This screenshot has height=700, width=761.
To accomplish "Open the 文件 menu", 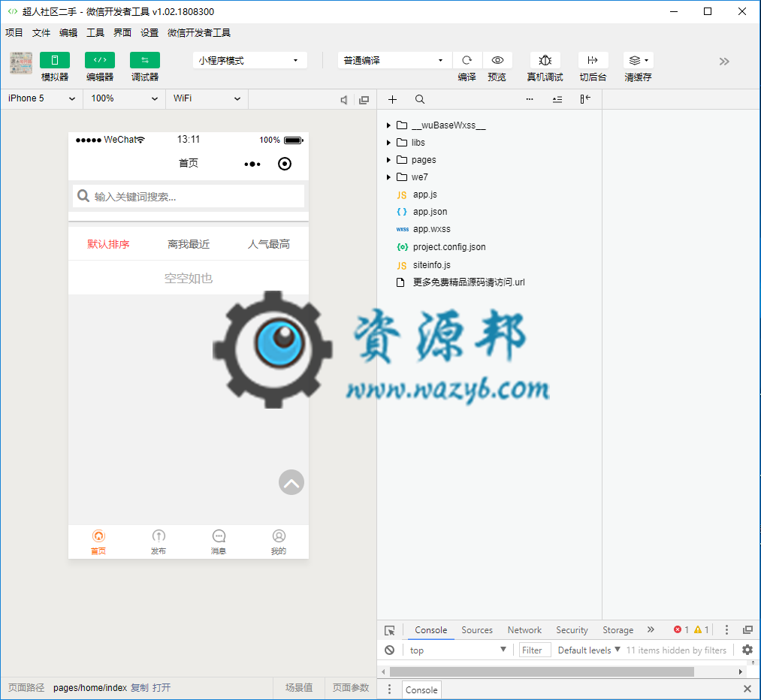I will pyautogui.click(x=41, y=32).
